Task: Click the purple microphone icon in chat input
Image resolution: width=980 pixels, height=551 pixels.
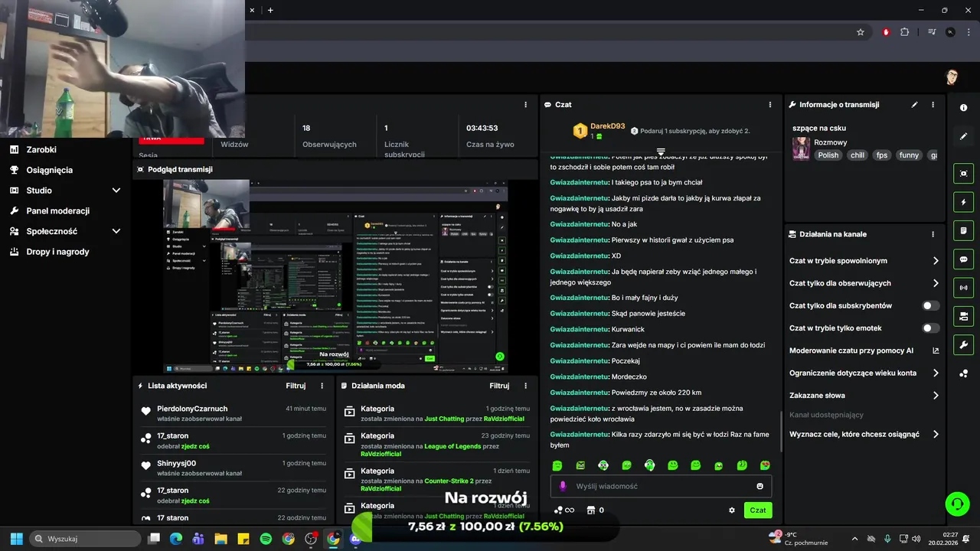Action: pyautogui.click(x=563, y=486)
